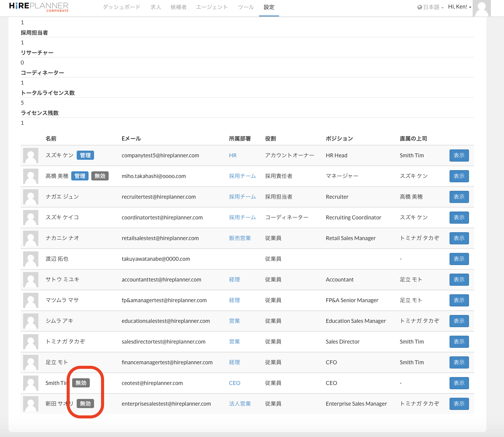Click the 無効 badge next to Smith Tim

[x=81, y=383]
